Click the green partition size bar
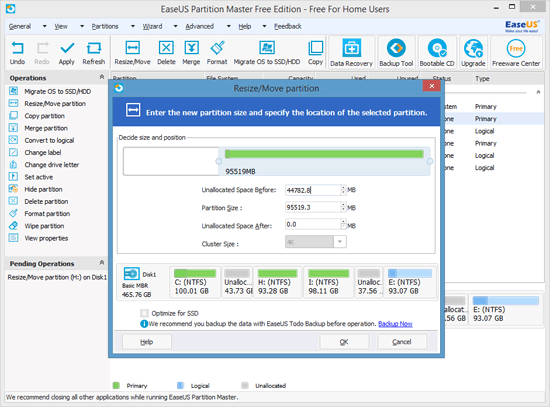 (x=324, y=154)
